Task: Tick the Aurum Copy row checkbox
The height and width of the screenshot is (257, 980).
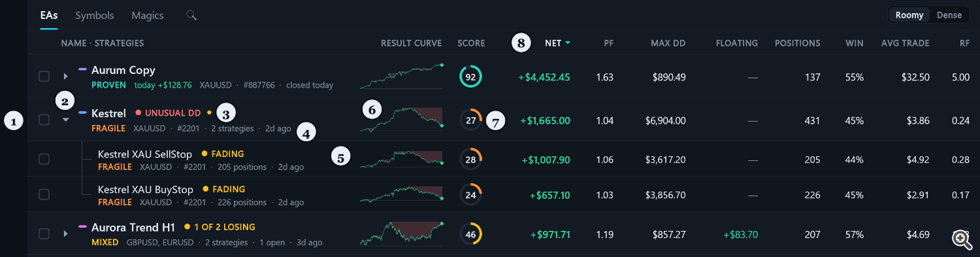Action: click(44, 77)
